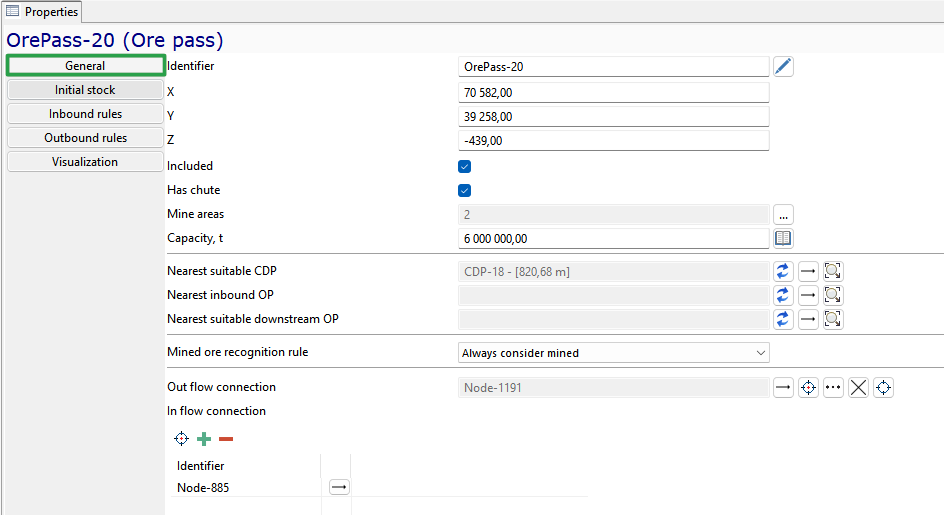Pick in flow node with crosshair icon
Viewport: 944px width, 515px height.
pos(181,439)
